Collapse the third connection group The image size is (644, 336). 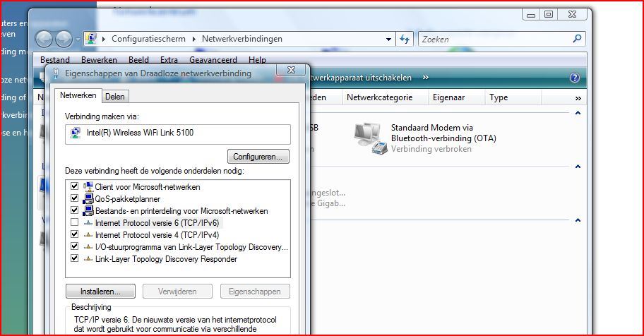578,220
